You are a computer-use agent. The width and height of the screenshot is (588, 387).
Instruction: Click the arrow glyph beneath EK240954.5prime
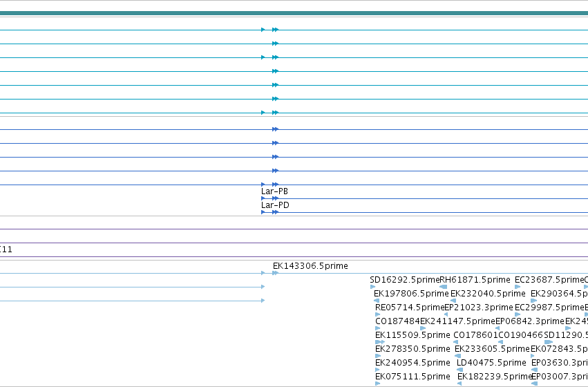click(377, 370)
